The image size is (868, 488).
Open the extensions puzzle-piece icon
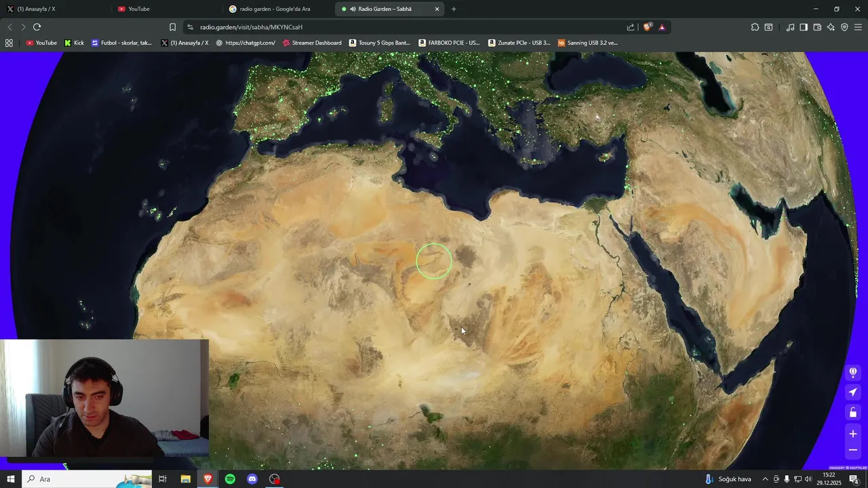755,27
